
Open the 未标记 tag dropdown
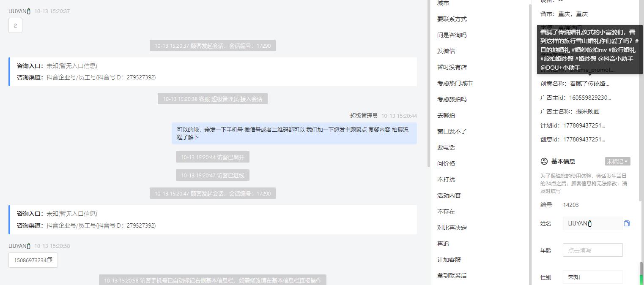click(617, 161)
